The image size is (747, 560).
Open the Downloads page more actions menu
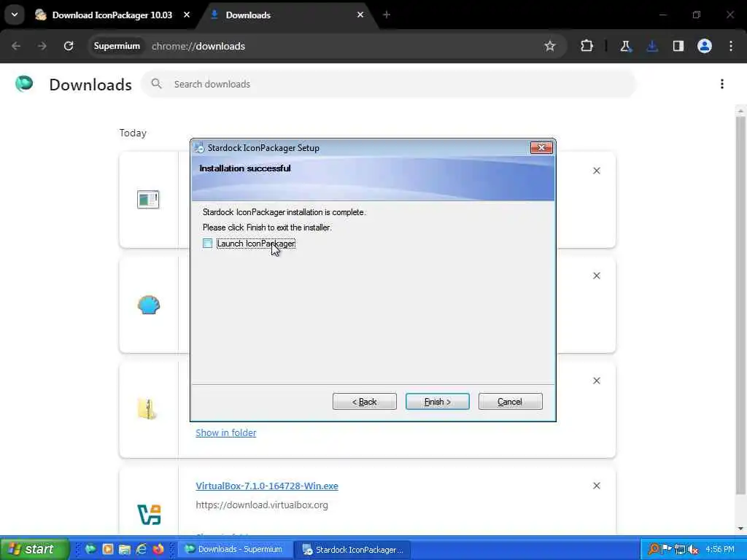(722, 85)
